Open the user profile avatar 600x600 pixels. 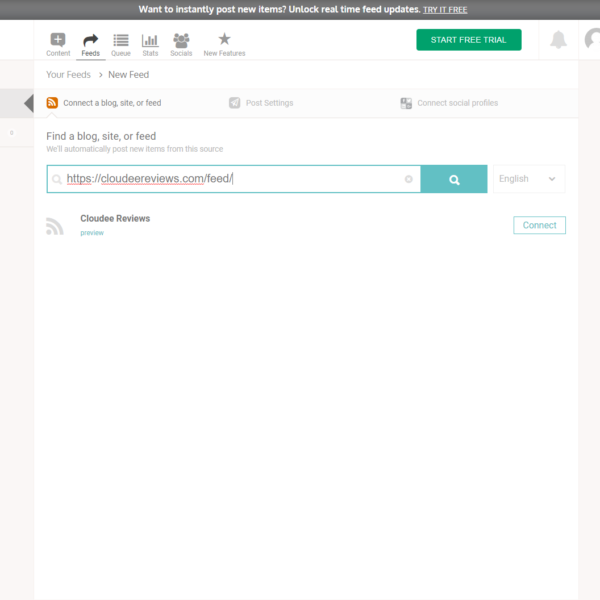point(592,39)
